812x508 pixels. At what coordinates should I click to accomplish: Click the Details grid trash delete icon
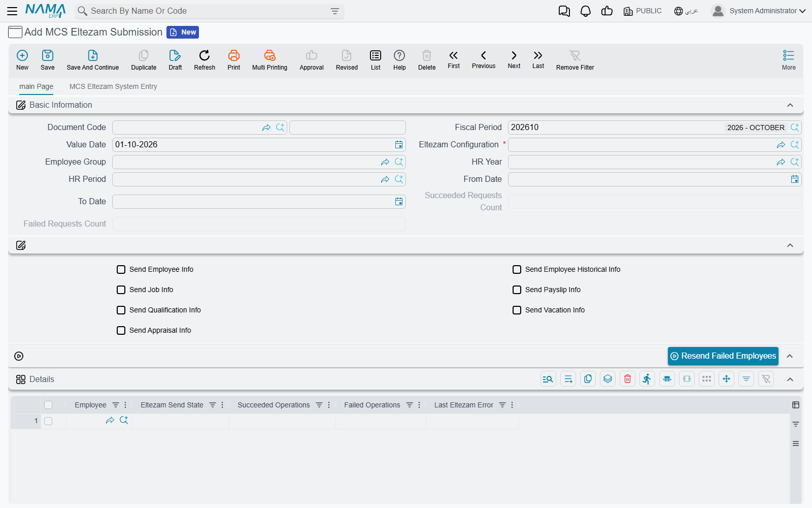click(x=628, y=379)
